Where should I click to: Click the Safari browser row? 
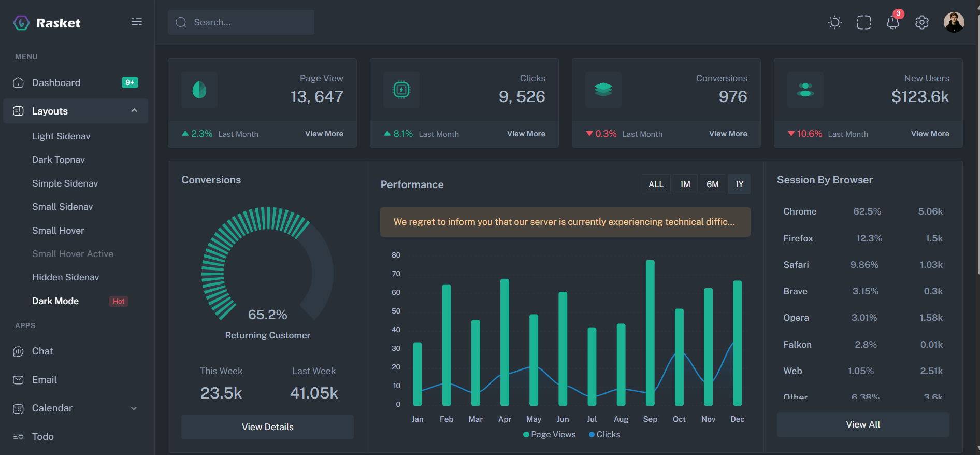[x=863, y=265]
